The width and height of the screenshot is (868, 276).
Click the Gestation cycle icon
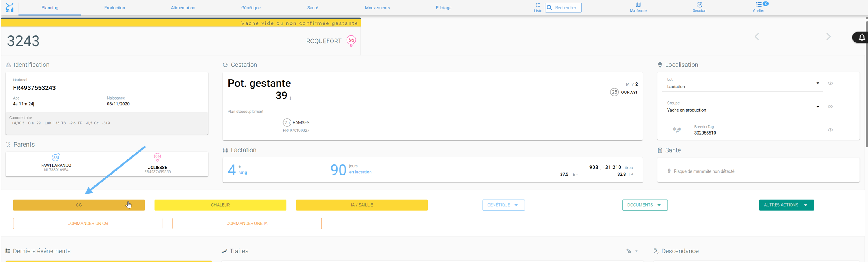(x=225, y=65)
